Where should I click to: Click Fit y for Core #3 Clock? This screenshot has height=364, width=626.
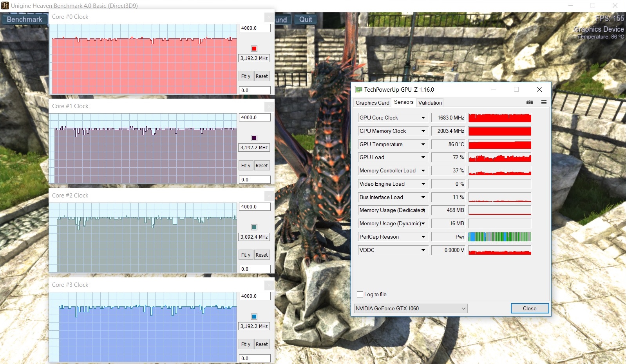[246, 344]
